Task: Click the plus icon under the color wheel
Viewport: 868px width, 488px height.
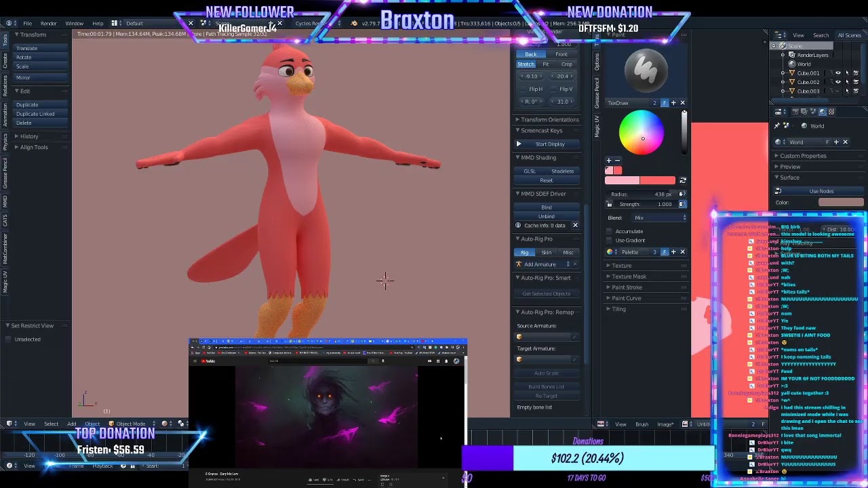Action: click(x=609, y=160)
